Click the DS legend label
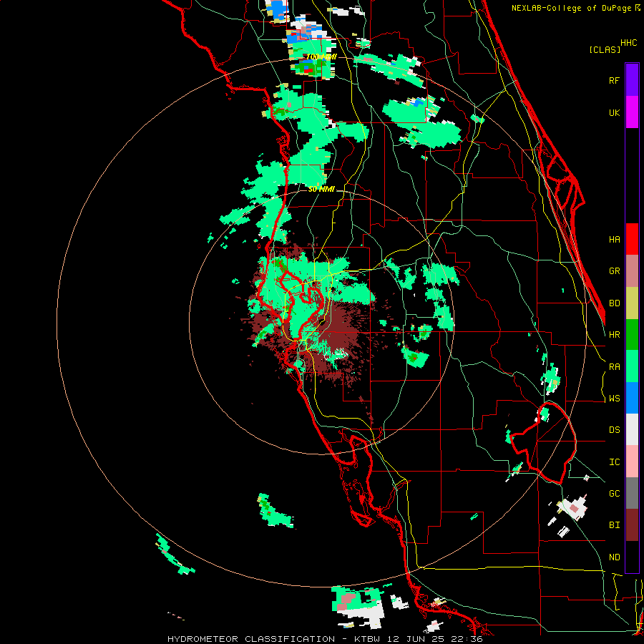Image resolution: width=644 pixels, height=644 pixels. pos(614,430)
